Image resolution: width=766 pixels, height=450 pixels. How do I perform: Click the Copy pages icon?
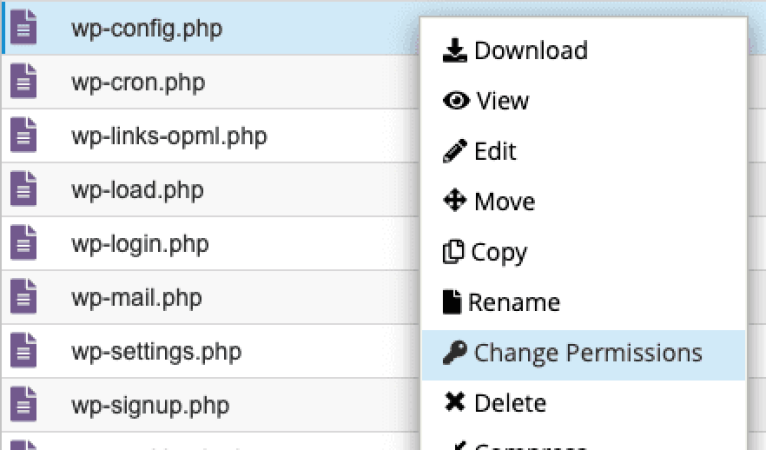point(453,252)
